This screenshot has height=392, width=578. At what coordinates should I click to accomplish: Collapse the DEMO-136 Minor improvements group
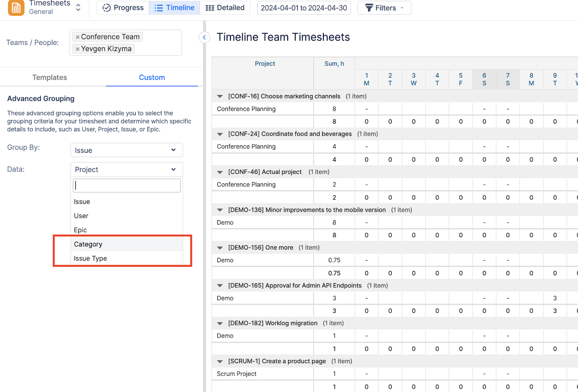click(220, 210)
